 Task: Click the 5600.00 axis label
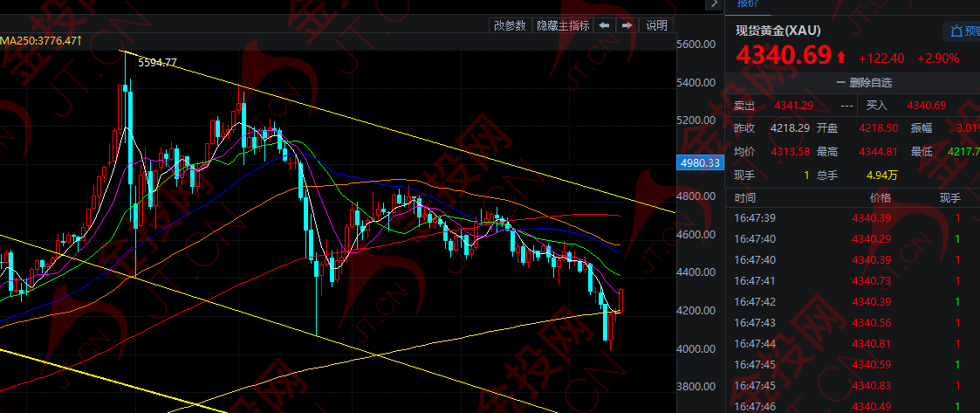pos(696,45)
